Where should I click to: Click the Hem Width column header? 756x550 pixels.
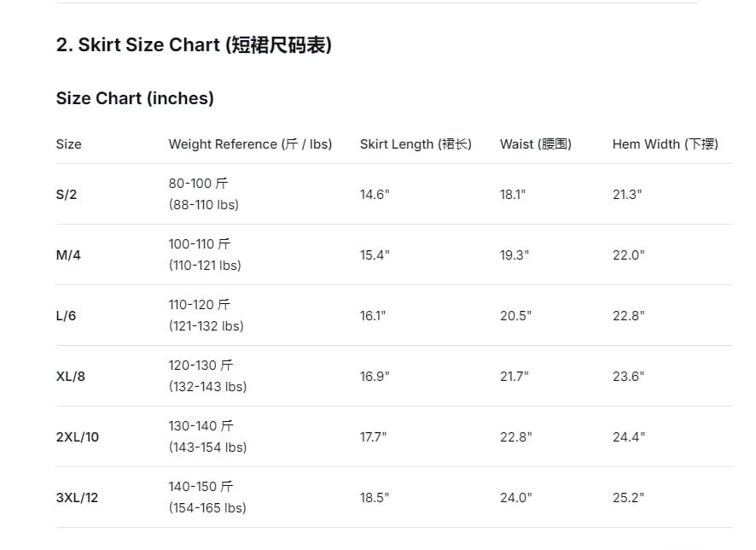[666, 144]
